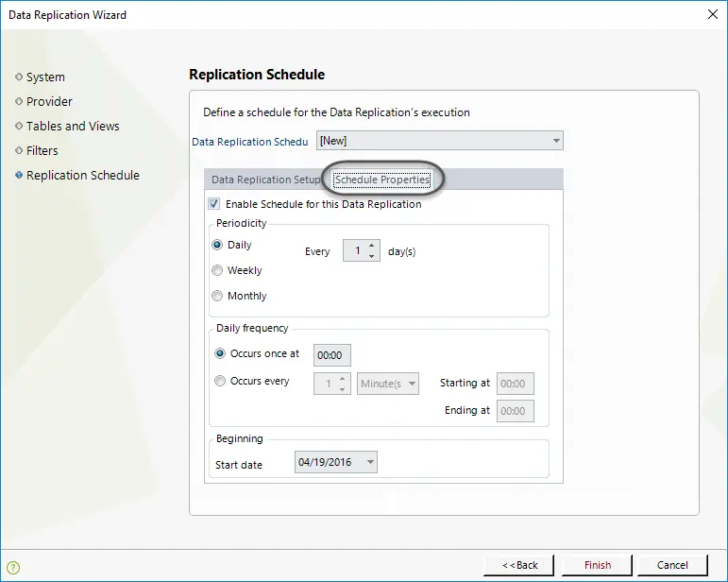Go to the Provider wizard step
This screenshot has width=728, height=582.
pyautogui.click(x=43, y=102)
